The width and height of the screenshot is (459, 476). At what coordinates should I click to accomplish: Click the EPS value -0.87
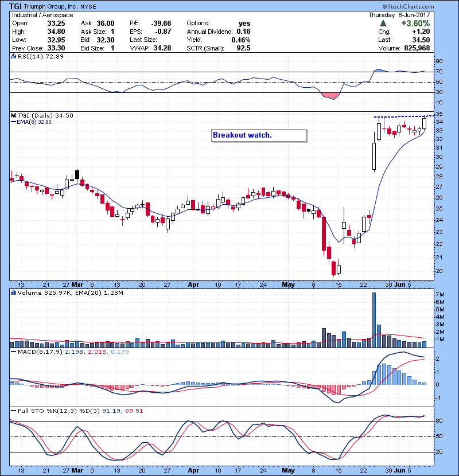click(x=163, y=32)
